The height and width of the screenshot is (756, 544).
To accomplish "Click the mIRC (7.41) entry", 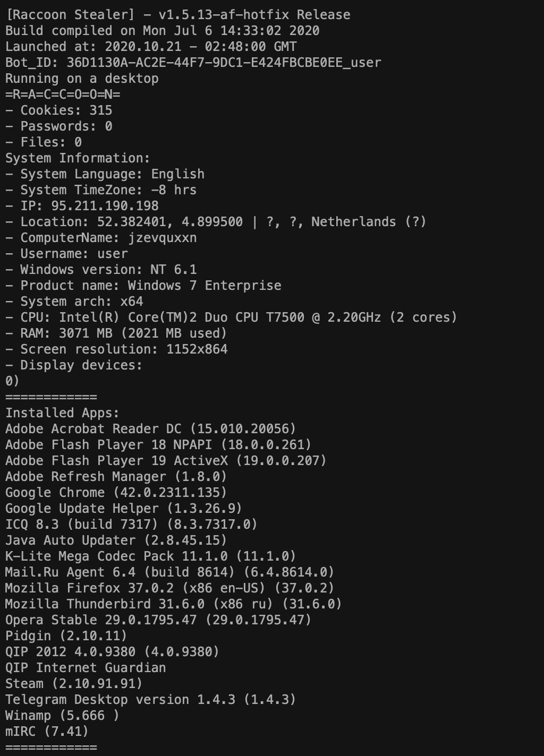I will [x=47, y=732].
